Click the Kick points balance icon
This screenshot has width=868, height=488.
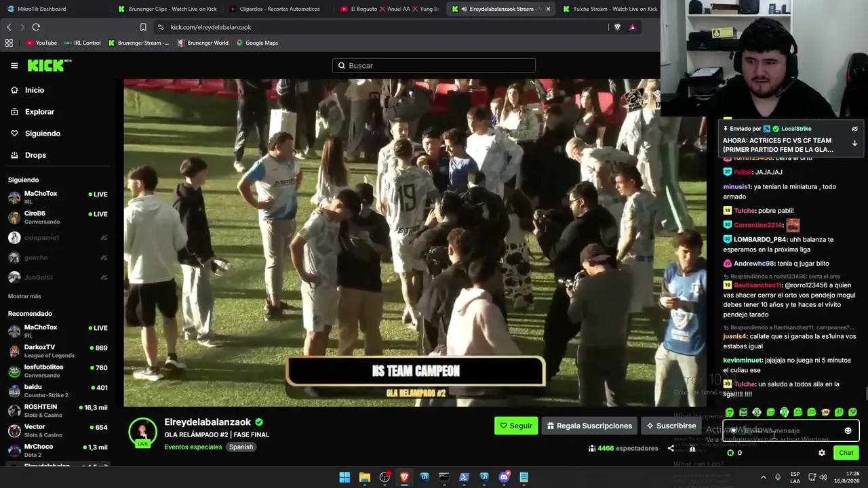pos(730,453)
